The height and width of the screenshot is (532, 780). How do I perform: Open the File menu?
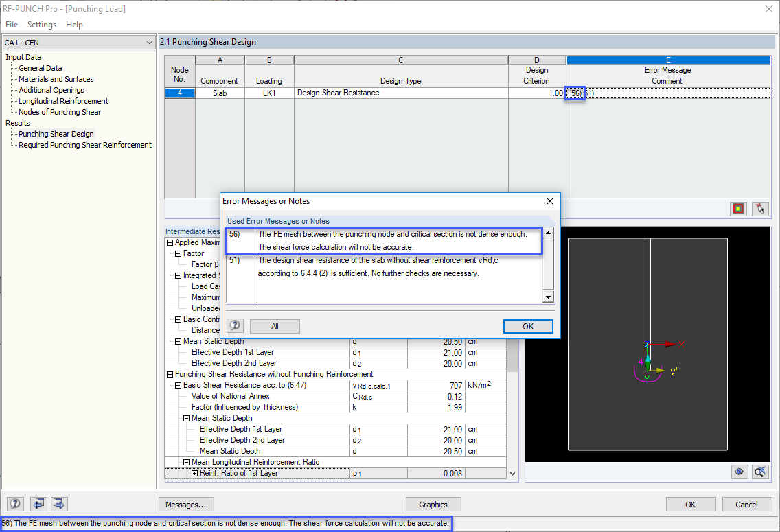tap(12, 24)
